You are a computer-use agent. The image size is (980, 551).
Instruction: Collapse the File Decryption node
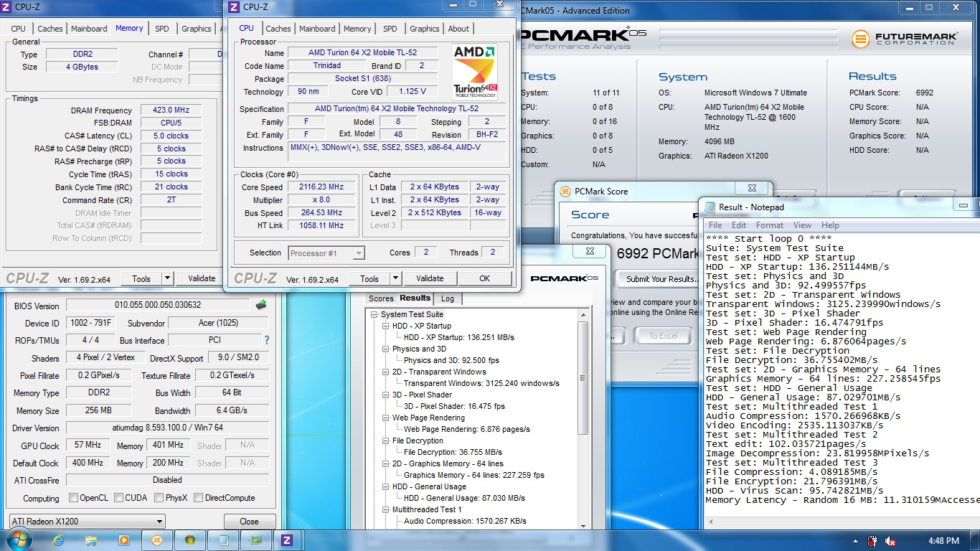click(x=385, y=441)
